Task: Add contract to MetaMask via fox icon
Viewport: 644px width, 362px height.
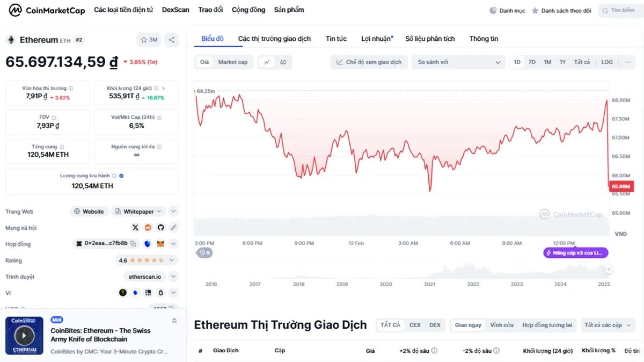Action: coord(160,244)
